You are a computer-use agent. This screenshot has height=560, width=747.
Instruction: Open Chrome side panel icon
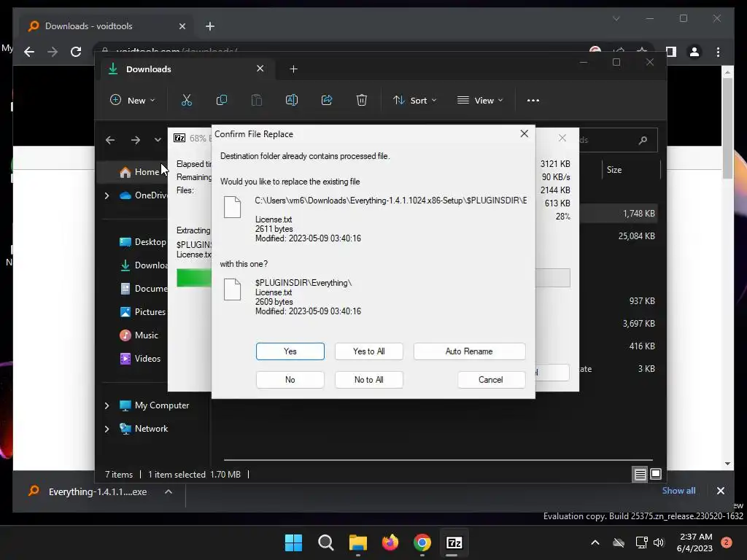[671, 52]
